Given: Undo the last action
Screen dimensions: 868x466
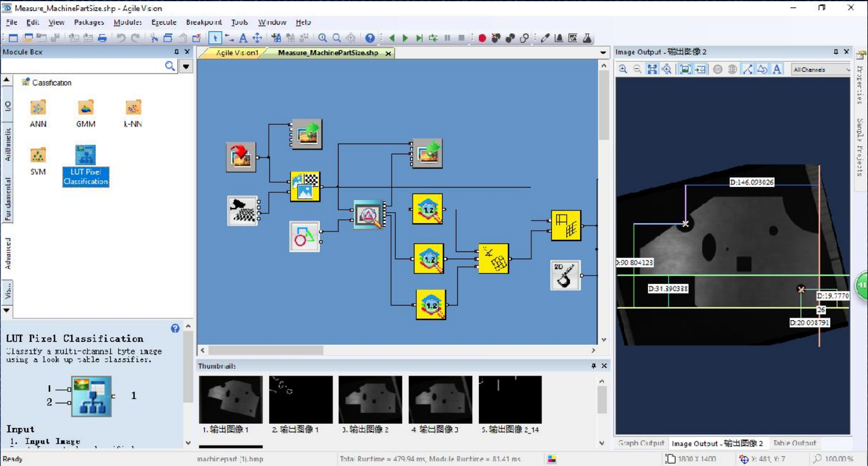Looking at the screenshot, I should 121,38.
